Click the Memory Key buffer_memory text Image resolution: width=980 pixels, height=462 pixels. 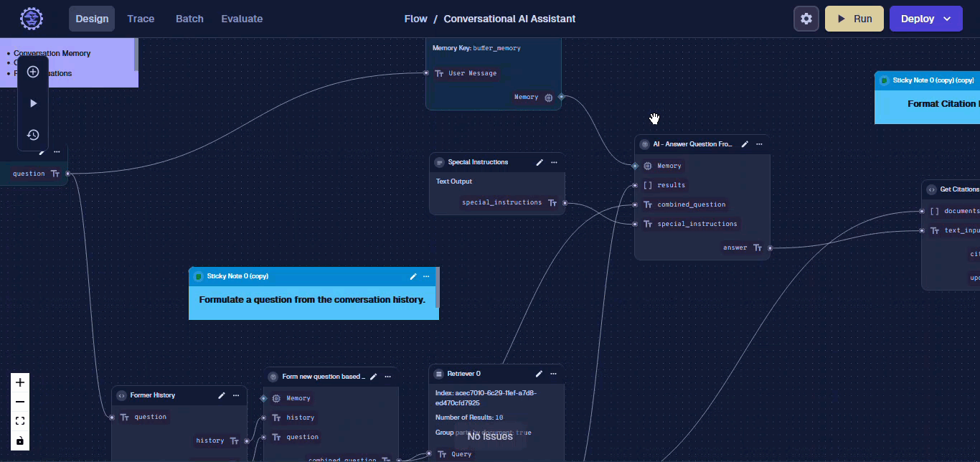(x=476, y=48)
